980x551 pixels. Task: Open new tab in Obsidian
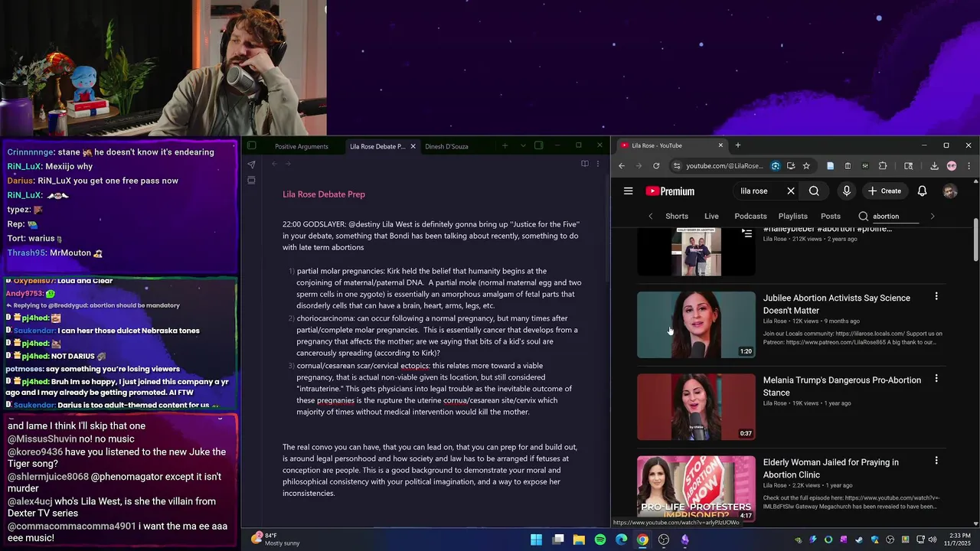tap(505, 146)
